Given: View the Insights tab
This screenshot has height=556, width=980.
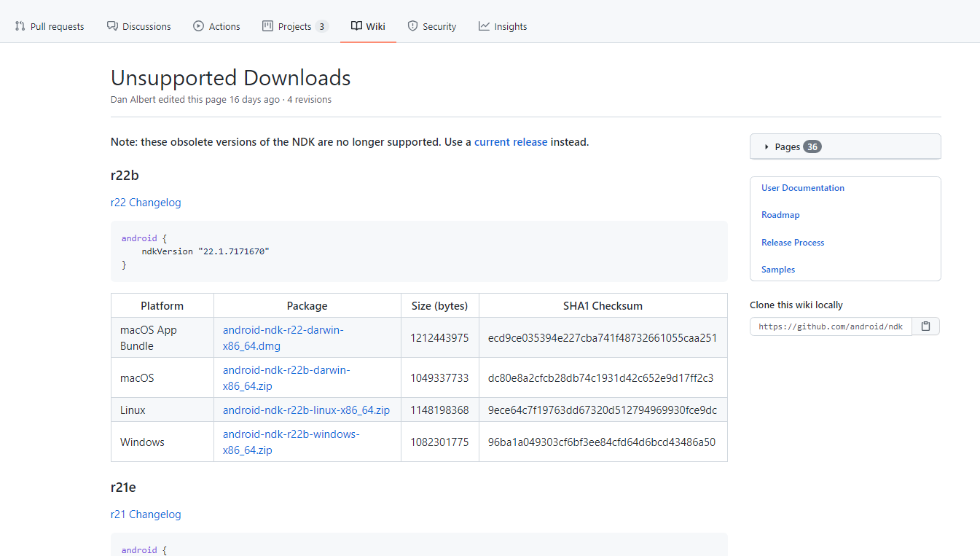Looking at the screenshot, I should pos(503,26).
